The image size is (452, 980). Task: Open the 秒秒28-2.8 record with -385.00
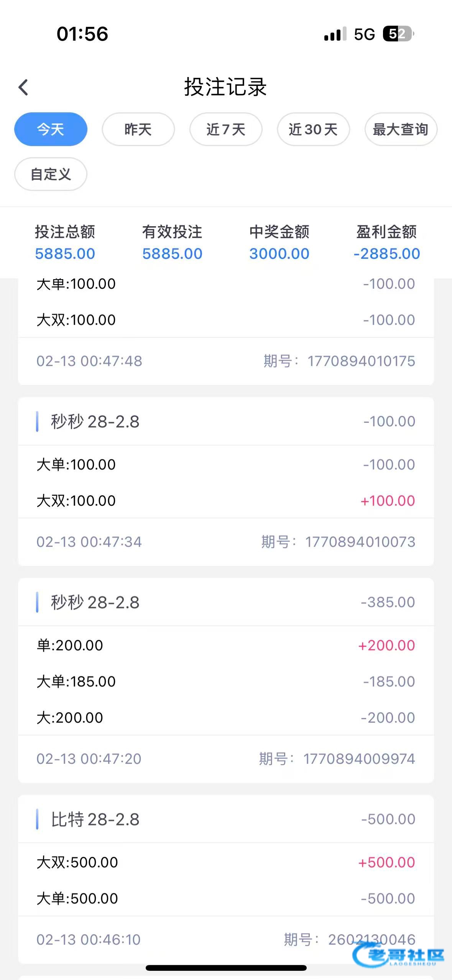(226, 602)
